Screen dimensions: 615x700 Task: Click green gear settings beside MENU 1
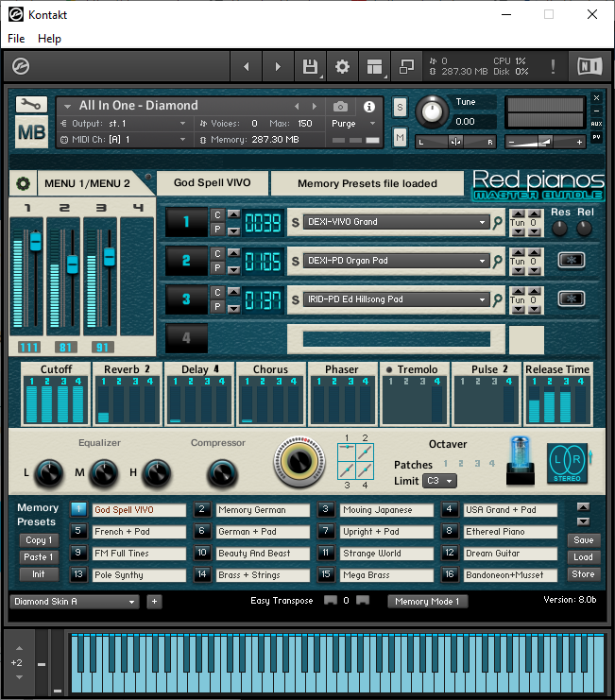[x=23, y=183]
